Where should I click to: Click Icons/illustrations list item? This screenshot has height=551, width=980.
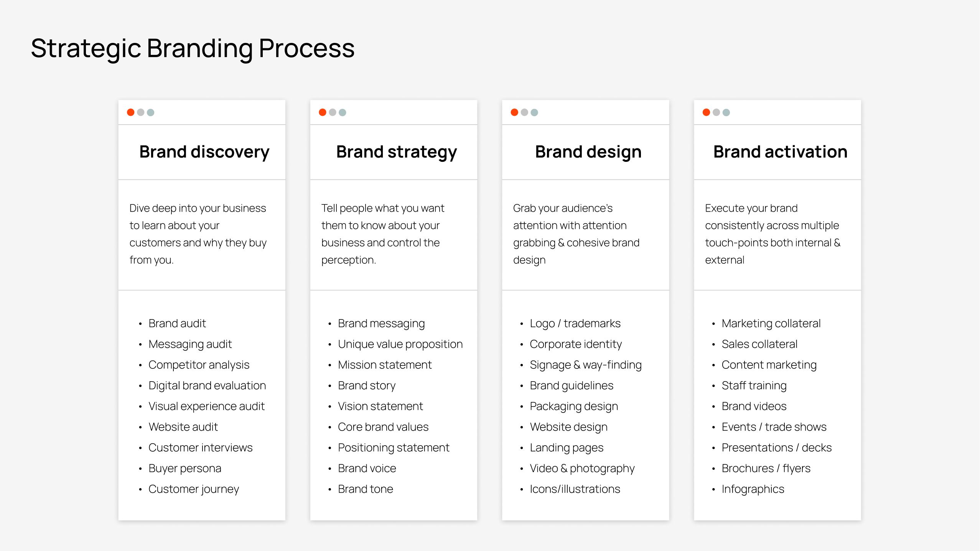click(x=575, y=489)
